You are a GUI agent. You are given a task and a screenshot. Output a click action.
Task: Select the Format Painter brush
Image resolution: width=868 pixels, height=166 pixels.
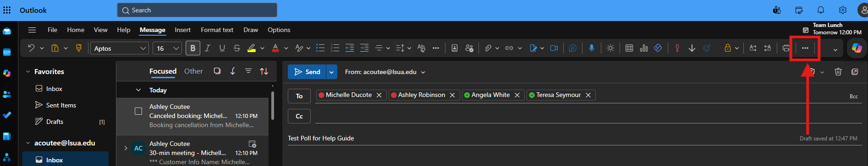coord(79,48)
